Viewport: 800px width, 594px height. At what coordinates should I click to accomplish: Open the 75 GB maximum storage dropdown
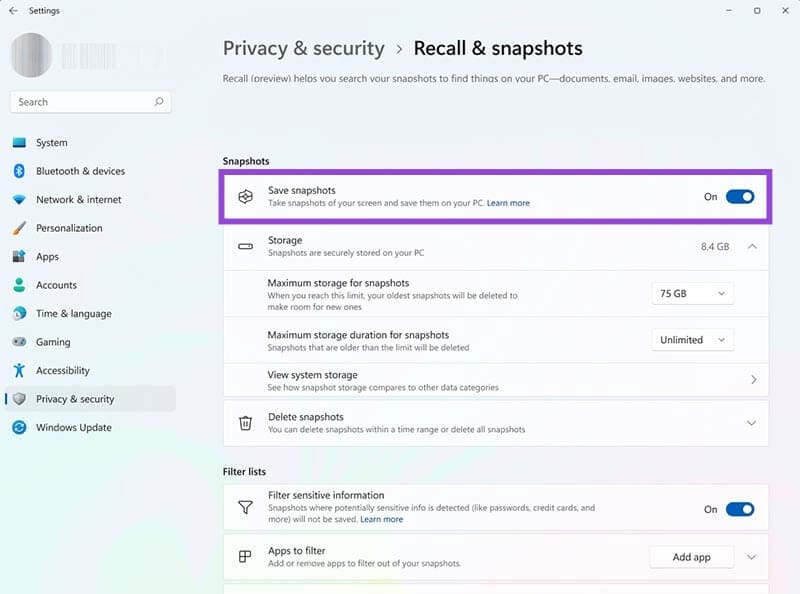click(692, 293)
